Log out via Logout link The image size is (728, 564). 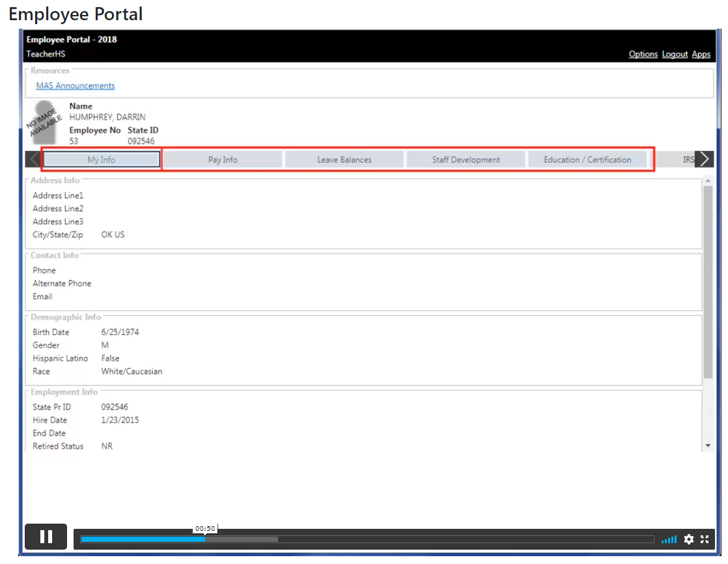click(x=675, y=54)
